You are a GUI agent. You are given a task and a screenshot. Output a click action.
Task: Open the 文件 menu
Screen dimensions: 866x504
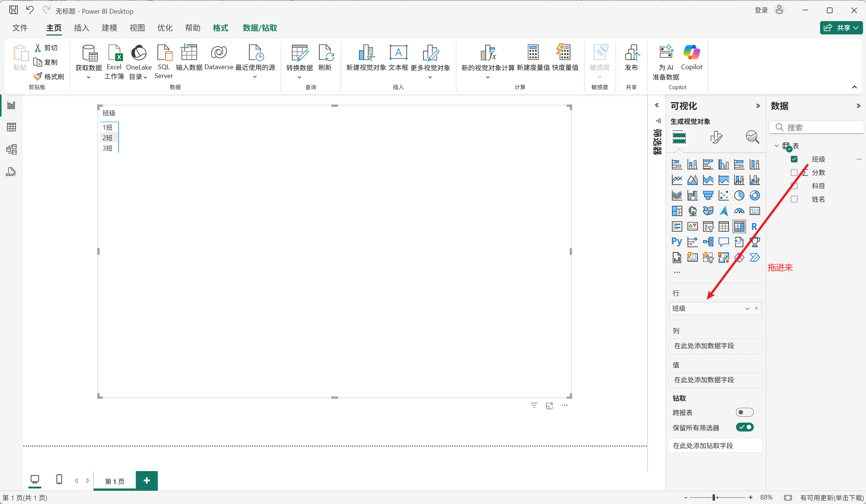tap(20, 28)
